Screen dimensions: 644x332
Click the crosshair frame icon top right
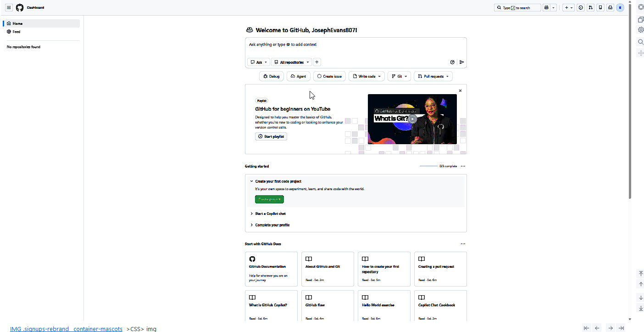[641, 7]
